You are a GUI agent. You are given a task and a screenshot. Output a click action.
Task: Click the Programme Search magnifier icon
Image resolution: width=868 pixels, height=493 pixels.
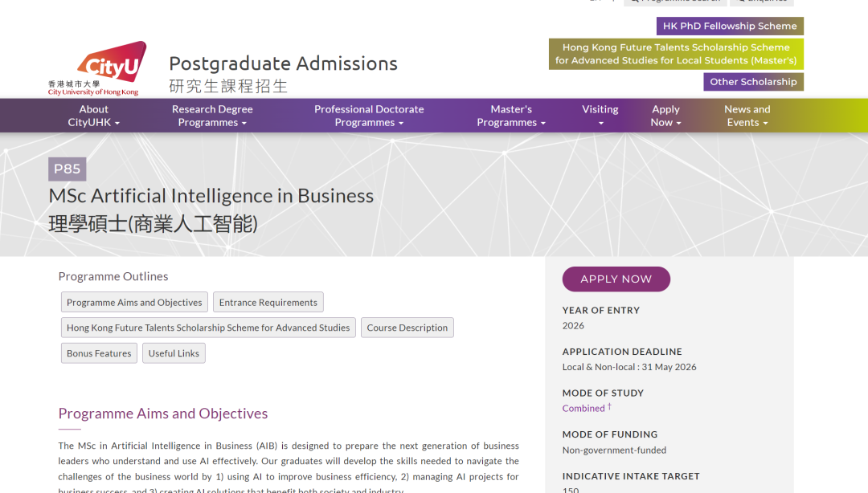click(x=635, y=2)
